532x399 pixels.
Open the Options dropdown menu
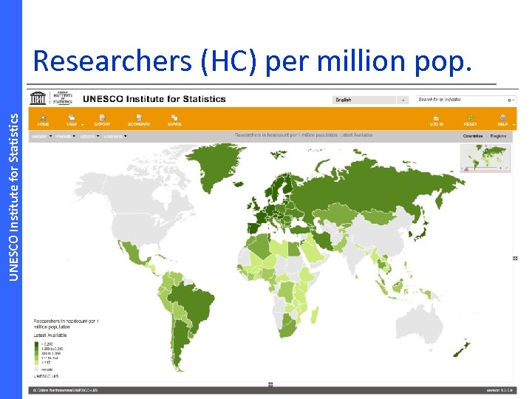[89, 137]
